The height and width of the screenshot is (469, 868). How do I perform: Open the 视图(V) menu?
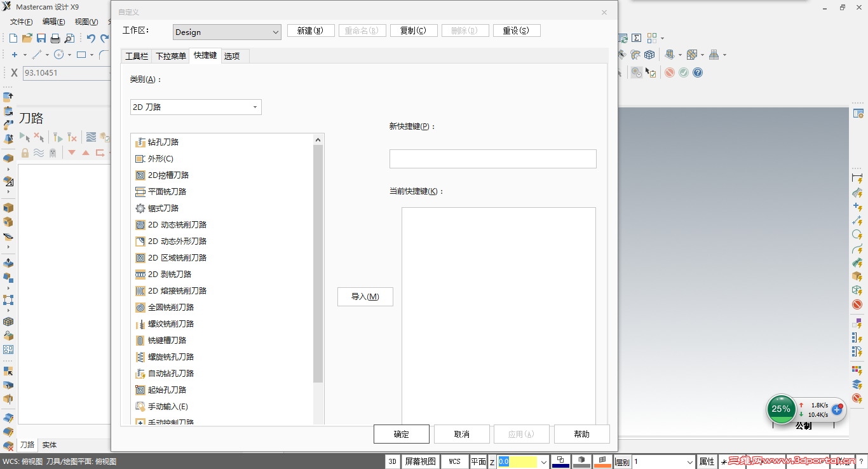point(86,22)
